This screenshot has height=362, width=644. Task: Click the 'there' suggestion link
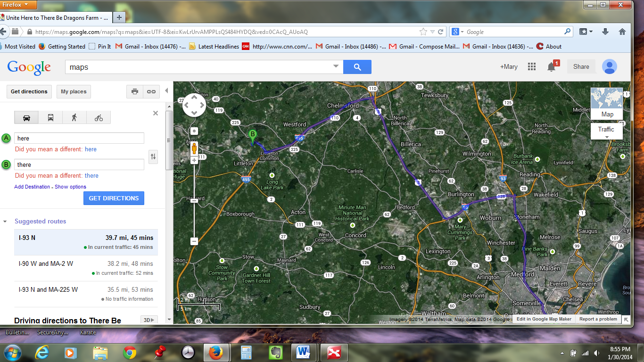coord(91,176)
